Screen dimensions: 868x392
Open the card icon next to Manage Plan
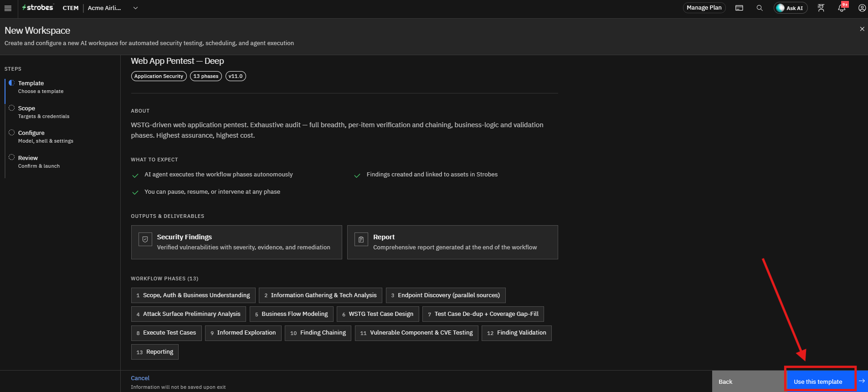[x=739, y=8]
